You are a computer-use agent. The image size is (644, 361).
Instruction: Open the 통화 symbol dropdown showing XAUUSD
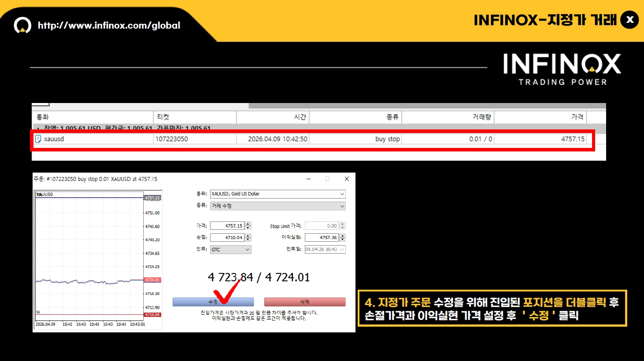[x=278, y=194]
